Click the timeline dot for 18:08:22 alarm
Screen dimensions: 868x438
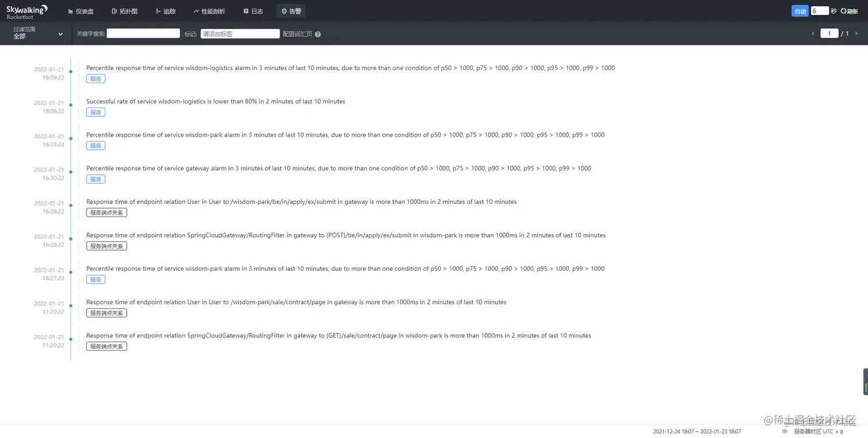tap(71, 105)
